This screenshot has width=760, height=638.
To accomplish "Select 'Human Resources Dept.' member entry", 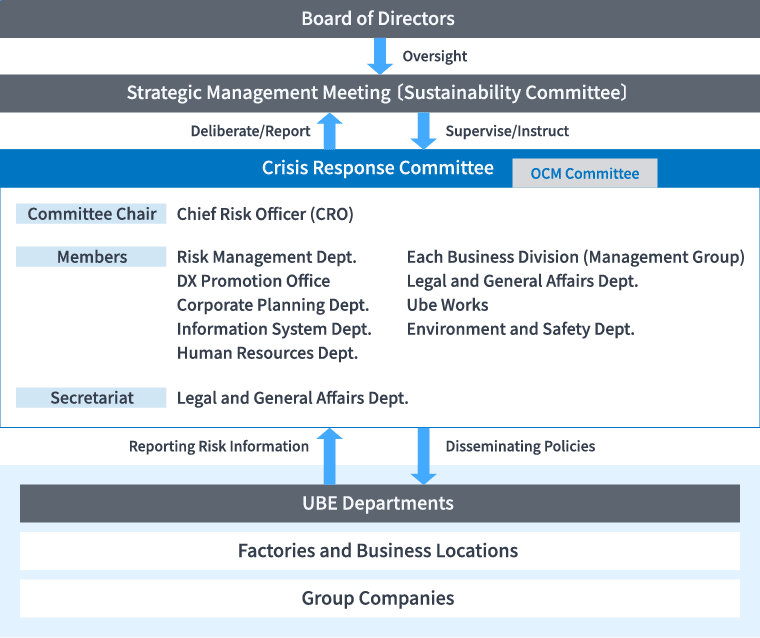I will pyautogui.click(x=267, y=353).
